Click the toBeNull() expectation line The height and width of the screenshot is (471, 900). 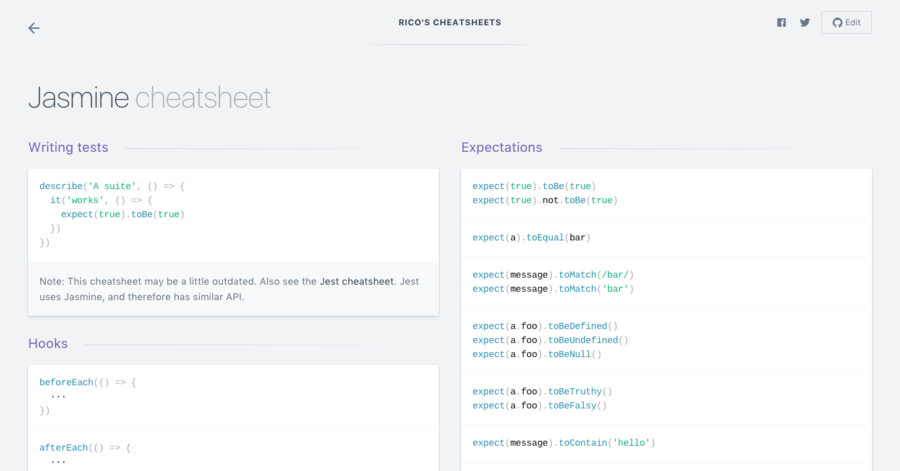537,354
